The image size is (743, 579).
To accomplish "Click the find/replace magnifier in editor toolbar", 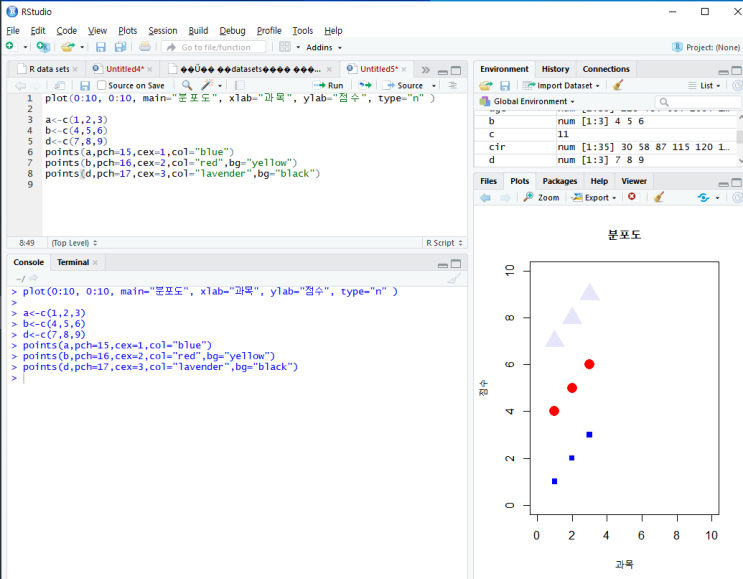I will pos(186,86).
